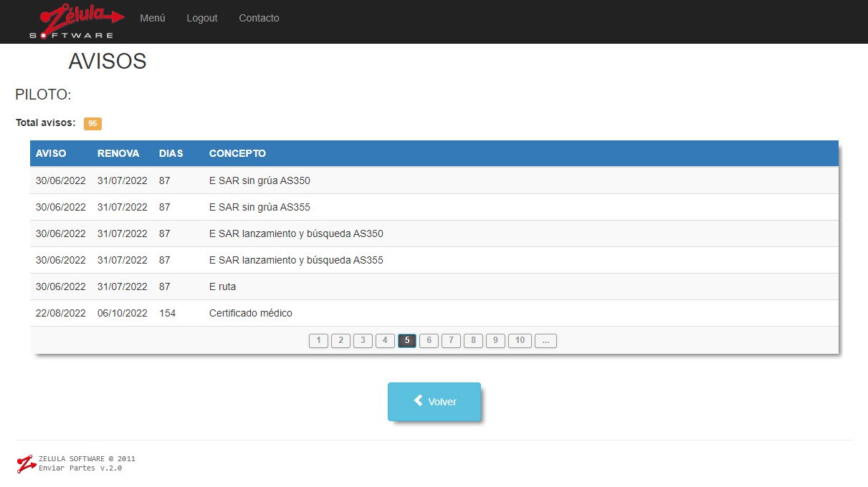Go to page 1 of avisos
The height and width of the screenshot is (487, 868).
pos(318,341)
